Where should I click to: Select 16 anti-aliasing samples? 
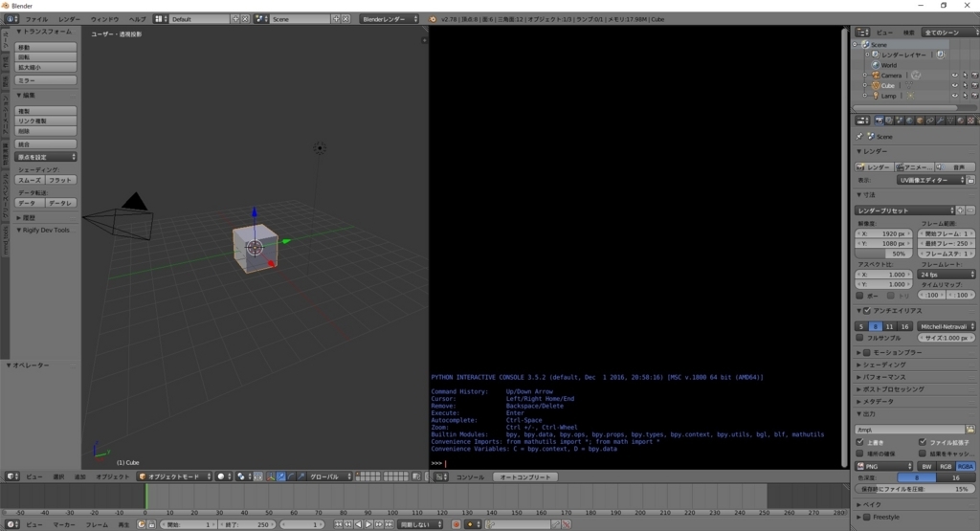tap(904, 326)
